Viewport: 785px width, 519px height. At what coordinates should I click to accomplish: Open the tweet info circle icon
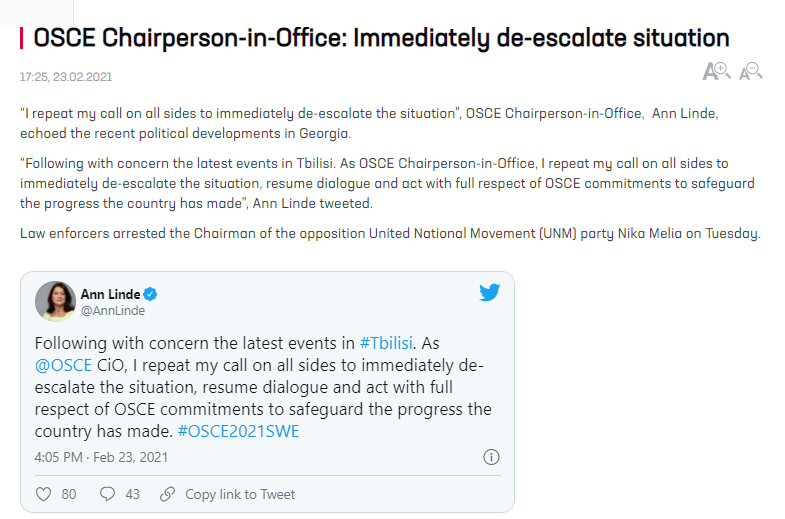click(x=491, y=457)
